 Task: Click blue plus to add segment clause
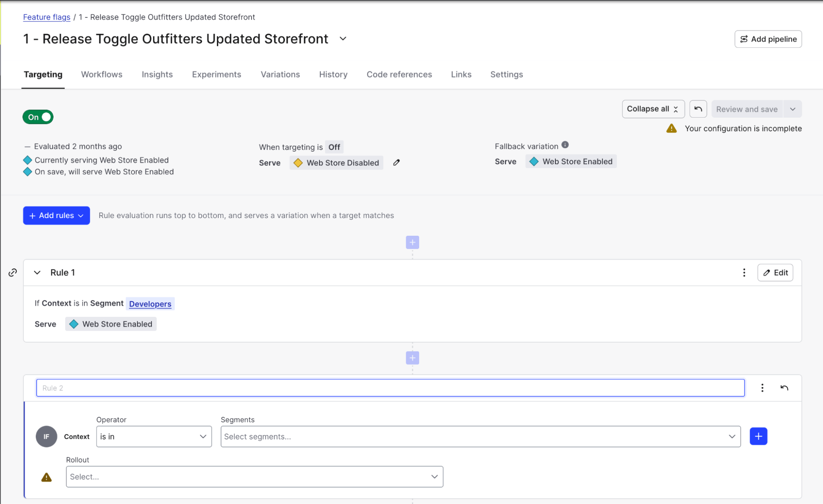758,436
